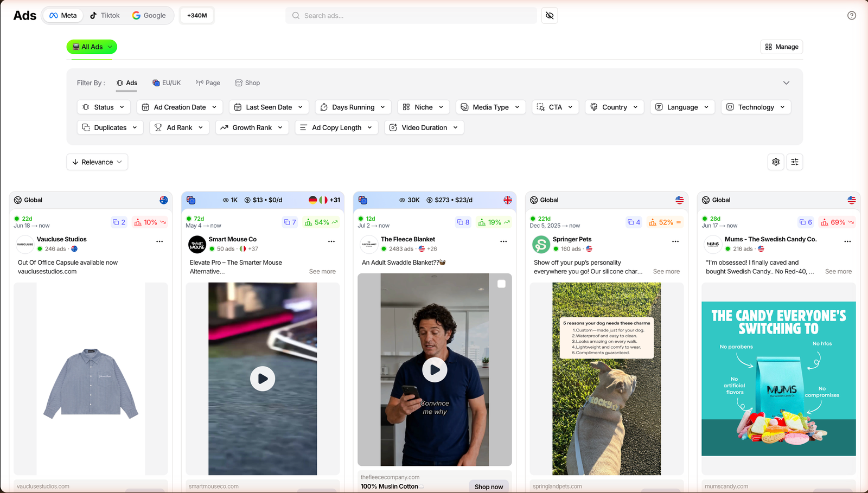Switch to Meta ads platform
The width and height of the screenshot is (868, 493).
tap(63, 15)
